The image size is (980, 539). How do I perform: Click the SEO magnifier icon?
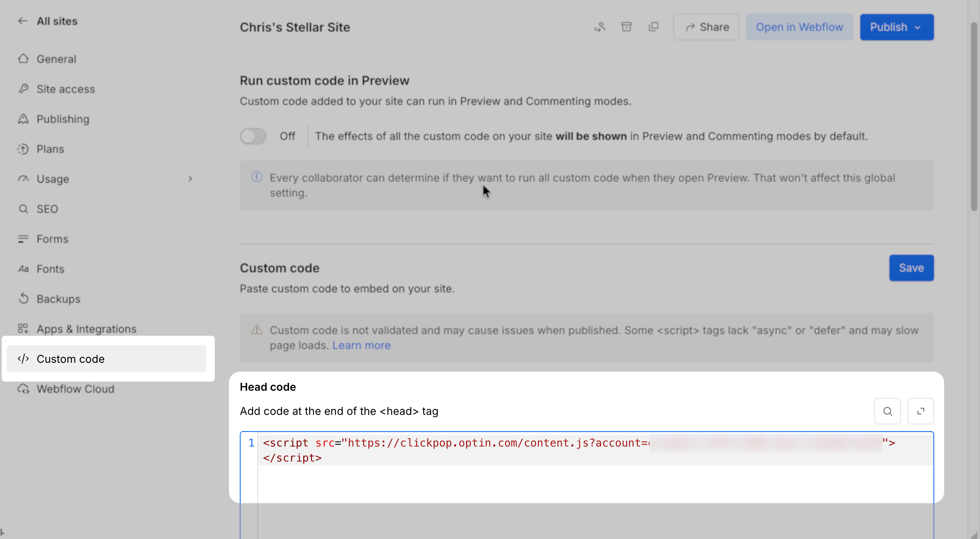coord(23,209)
